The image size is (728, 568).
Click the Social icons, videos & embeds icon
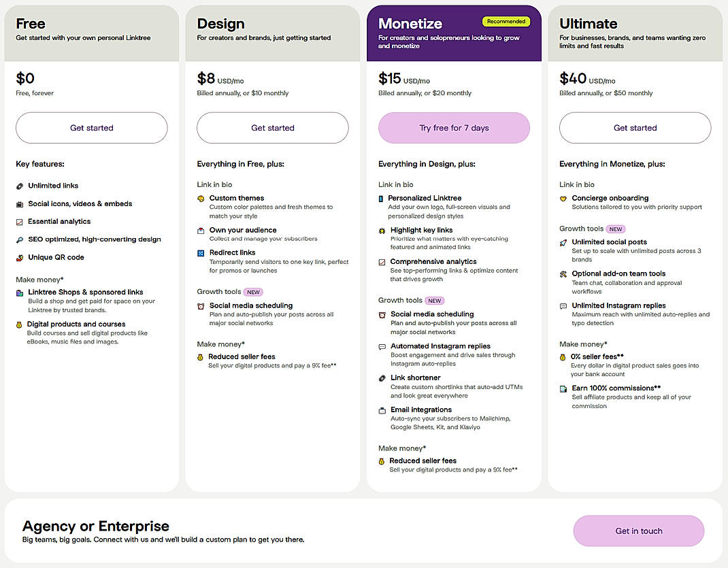click(x=20, y=204)
